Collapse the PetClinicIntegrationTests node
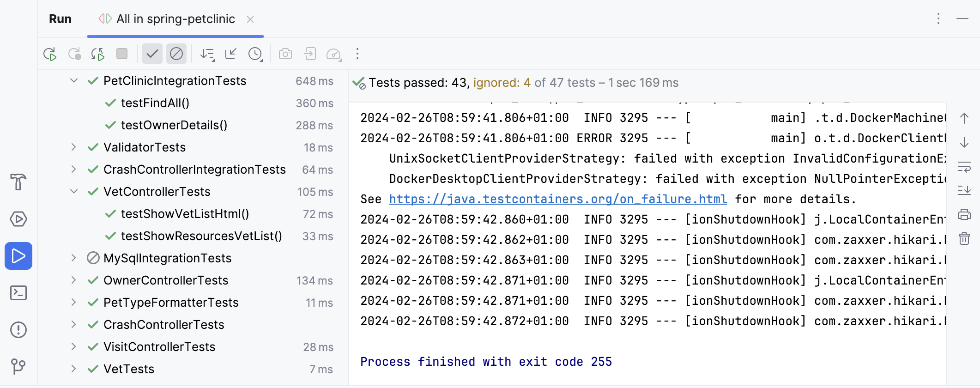Image resolution: width=980 pixels, height=388 pixels. [74, 81]
